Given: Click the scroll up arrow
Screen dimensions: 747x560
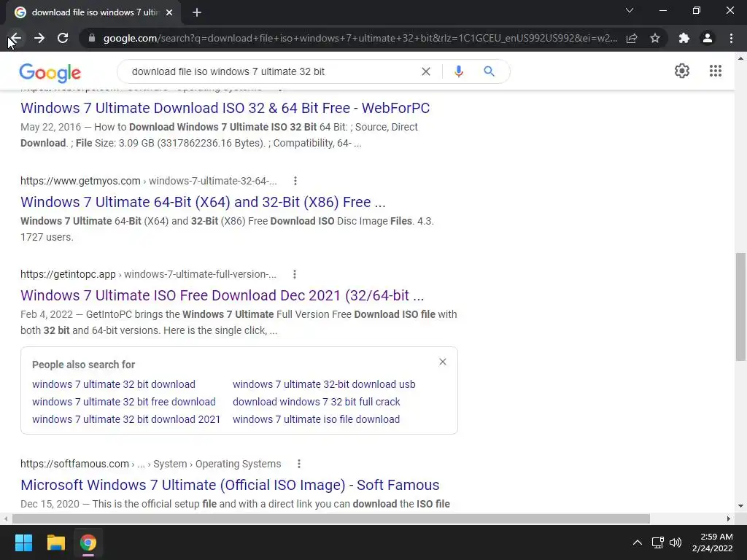Looking at the screenshot, I should click(x=740, y=58).
